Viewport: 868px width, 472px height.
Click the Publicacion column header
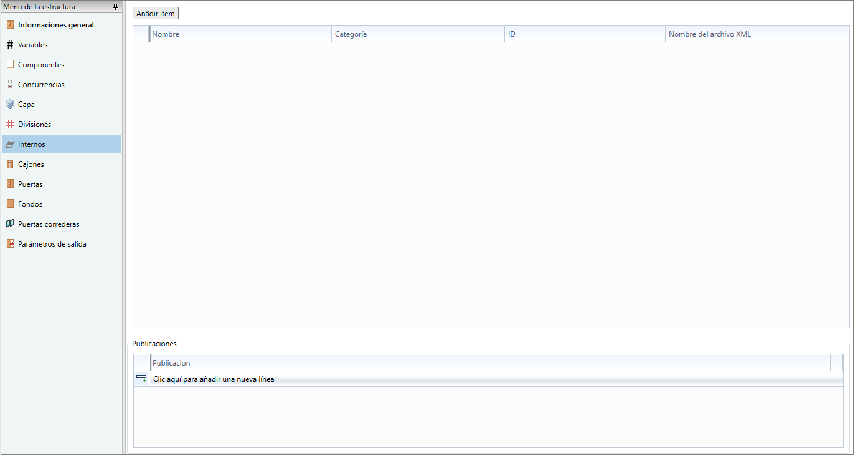[490, 363]
